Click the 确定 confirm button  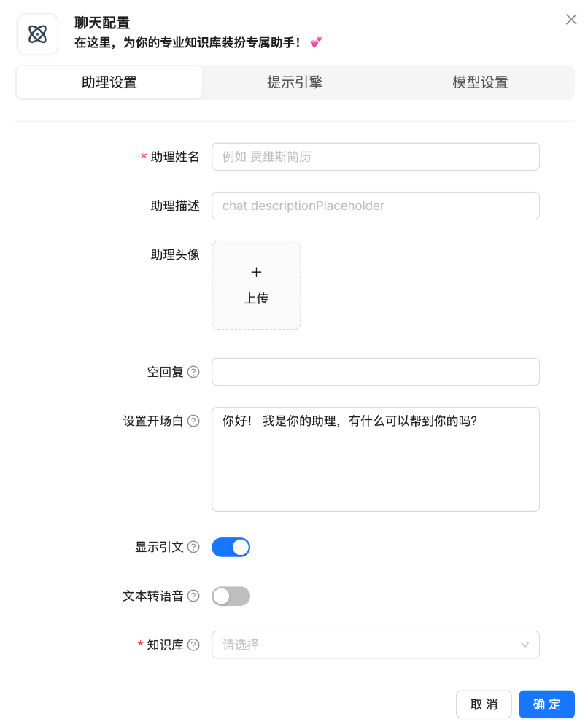tap(546, 704)
